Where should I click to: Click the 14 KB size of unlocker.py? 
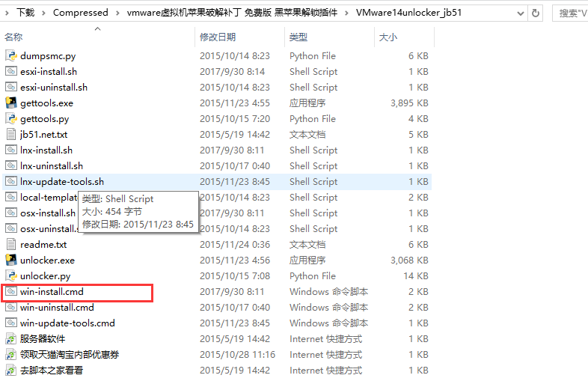coord(416,276)
